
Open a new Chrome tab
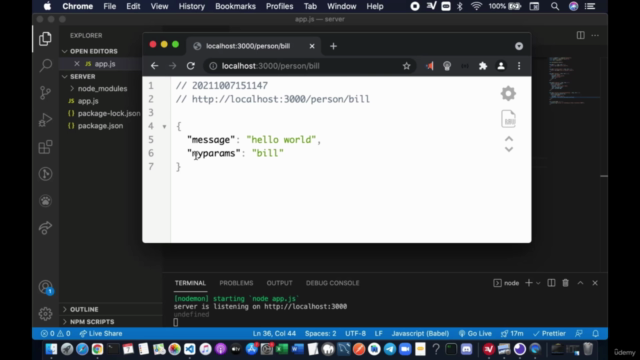[x=333, y=46]
